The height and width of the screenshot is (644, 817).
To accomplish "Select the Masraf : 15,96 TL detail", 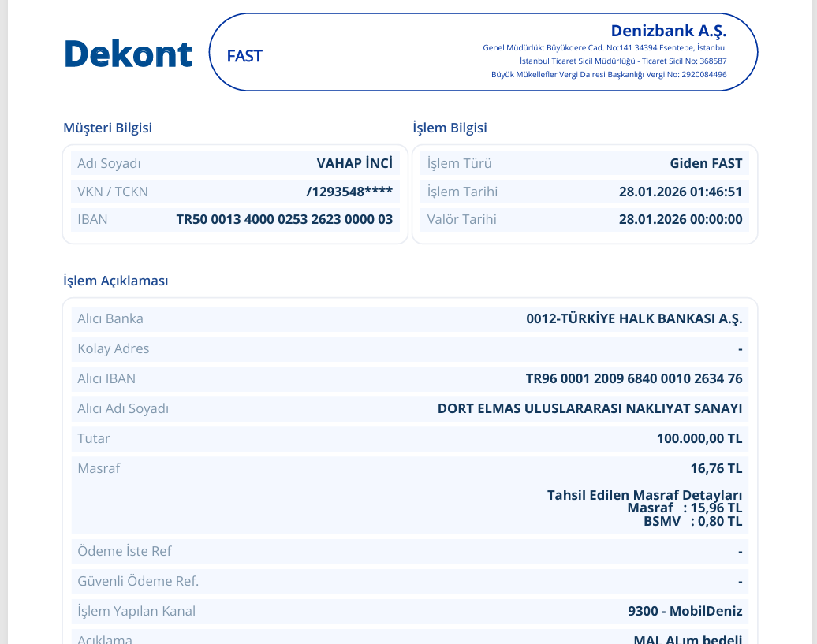I will [x=685, y=508].
